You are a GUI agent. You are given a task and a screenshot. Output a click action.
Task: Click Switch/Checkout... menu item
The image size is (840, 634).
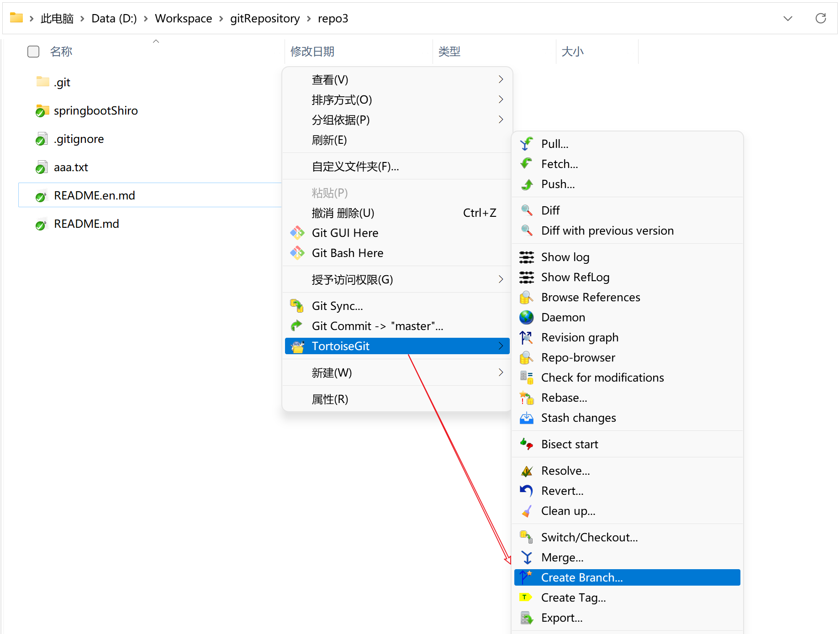click(589, 537)
